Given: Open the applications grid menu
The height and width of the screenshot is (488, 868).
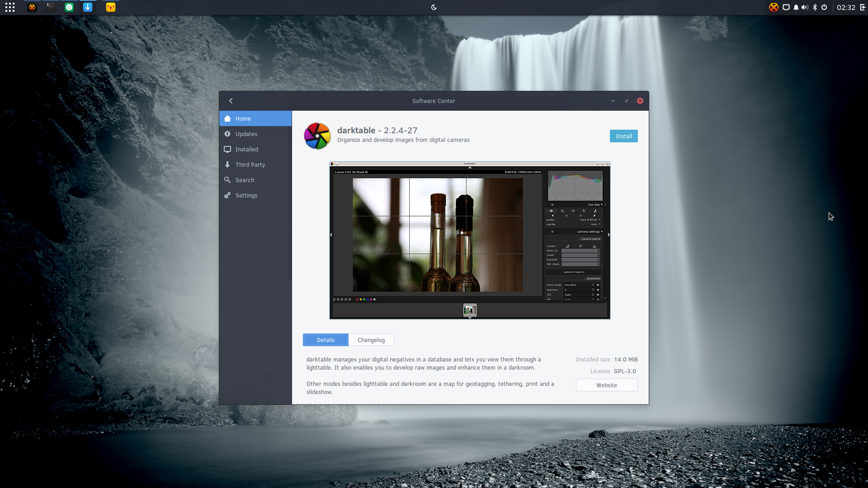Looking at the screenshot, I should tap(10, 7).
